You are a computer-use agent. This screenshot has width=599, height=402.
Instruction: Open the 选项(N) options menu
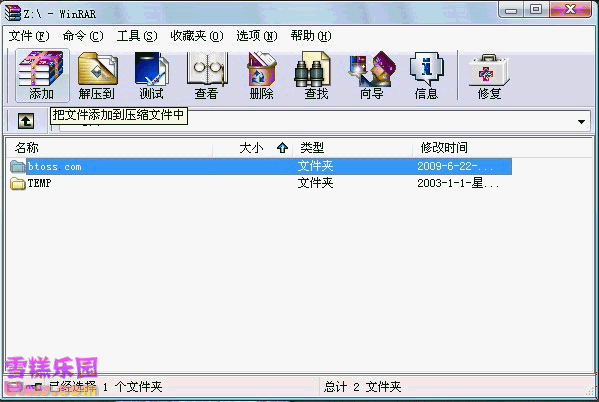point(257,36)
